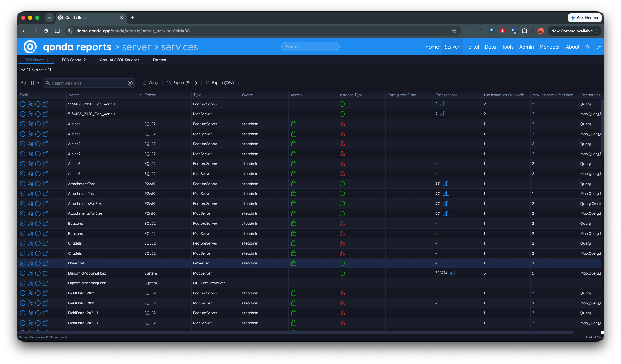Sort by the Name column header
Viewport: 621px width, 364px height.
[105, 95]
